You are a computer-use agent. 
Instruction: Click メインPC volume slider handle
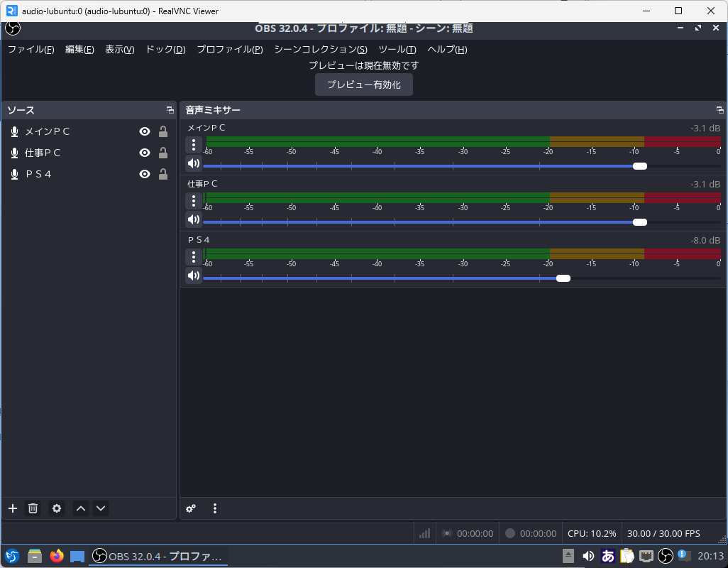tap(640, 166)
